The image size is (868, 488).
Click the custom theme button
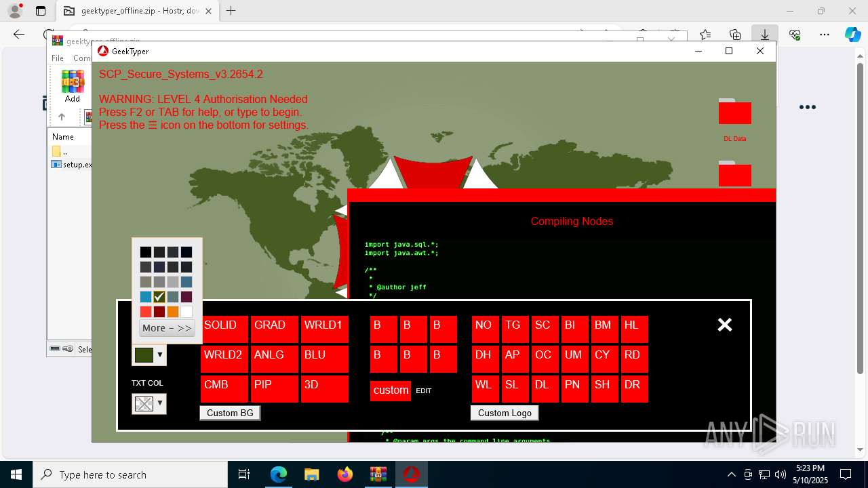pyautogui.click(x=391, y=390)
